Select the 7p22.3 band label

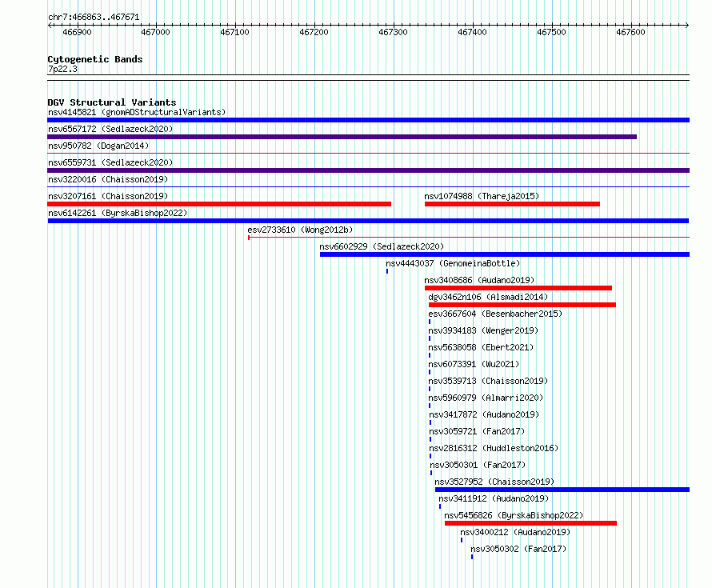(x=62, y=69)
